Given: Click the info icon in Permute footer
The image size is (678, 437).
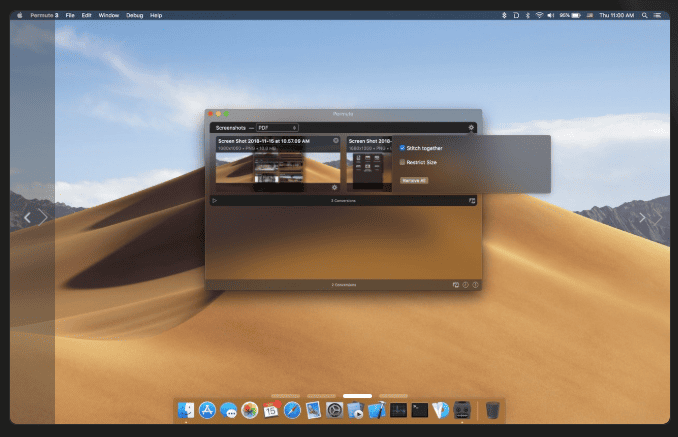Looking at the screenshot, I should [x=475, y=285].
